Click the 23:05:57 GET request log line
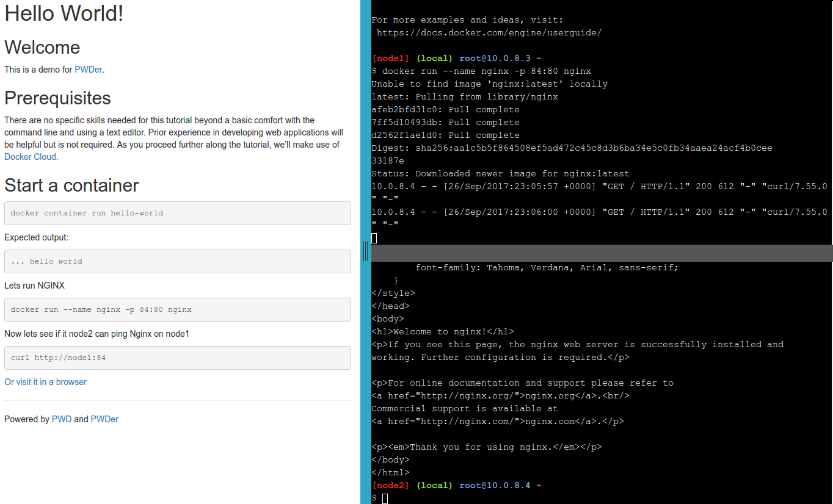 coord(599,187)
